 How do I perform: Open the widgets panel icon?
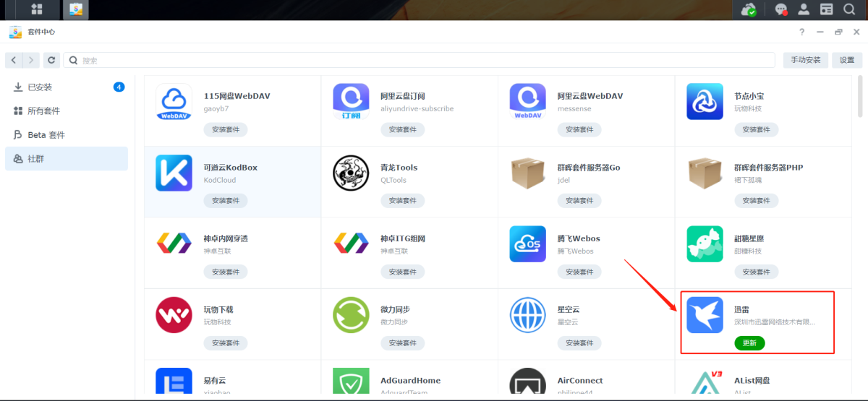(x=826, y=9)
